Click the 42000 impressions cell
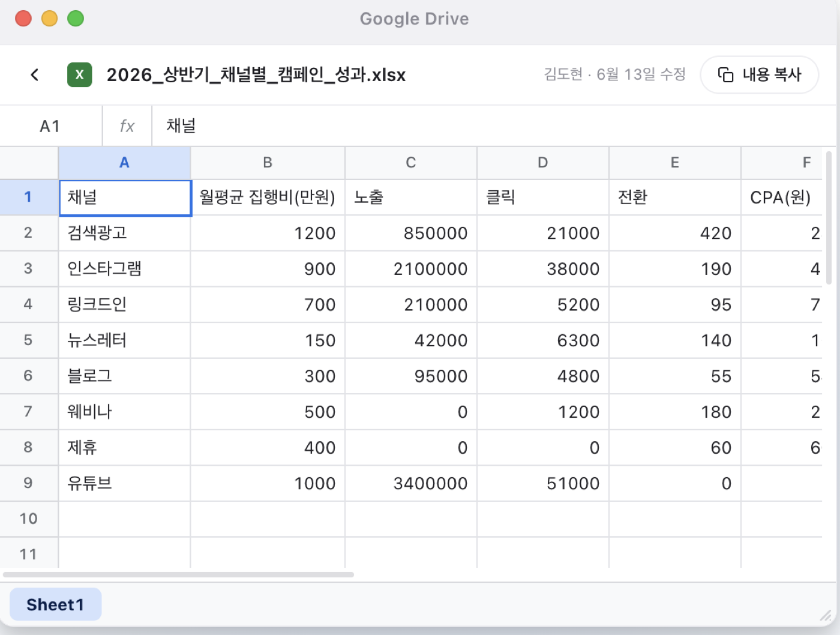Viewport: 840px width, 635px height. point(411,340)
